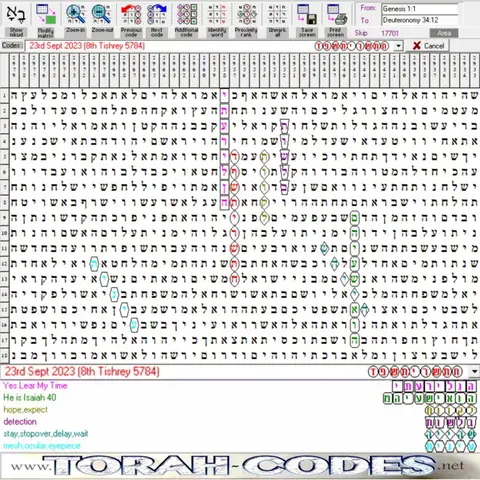This screenshot has width=480, height=480.
Task: Select the Identify word tool
Action: [x=217, y=15]
